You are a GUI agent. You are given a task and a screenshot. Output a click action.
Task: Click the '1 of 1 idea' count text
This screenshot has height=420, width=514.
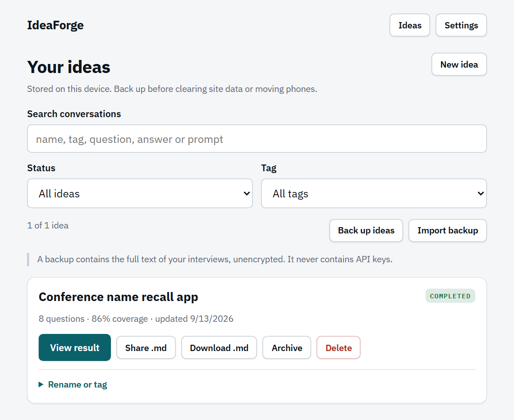coord(48,225)
